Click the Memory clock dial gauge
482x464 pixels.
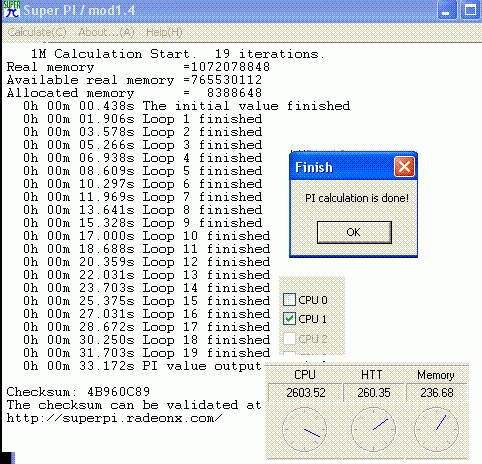pos(436,429)
